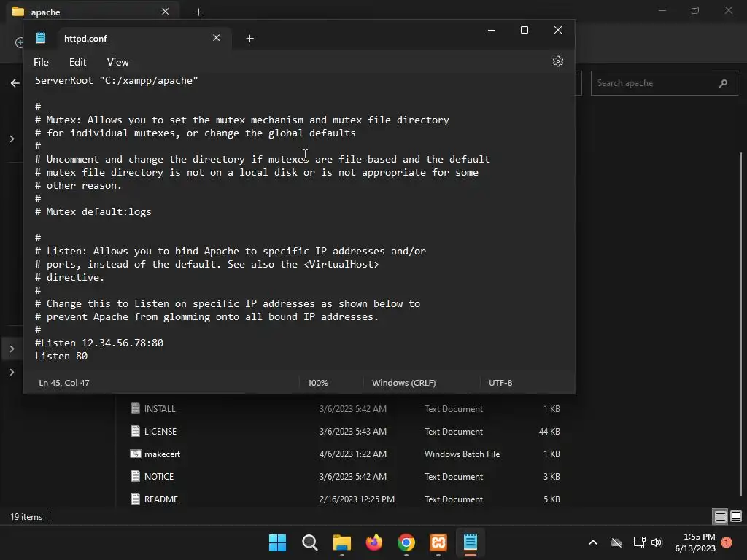Image resolution: width=747 pixels, height=560 pixels.
Task: Open the notification badge
Action: point(727,542)
